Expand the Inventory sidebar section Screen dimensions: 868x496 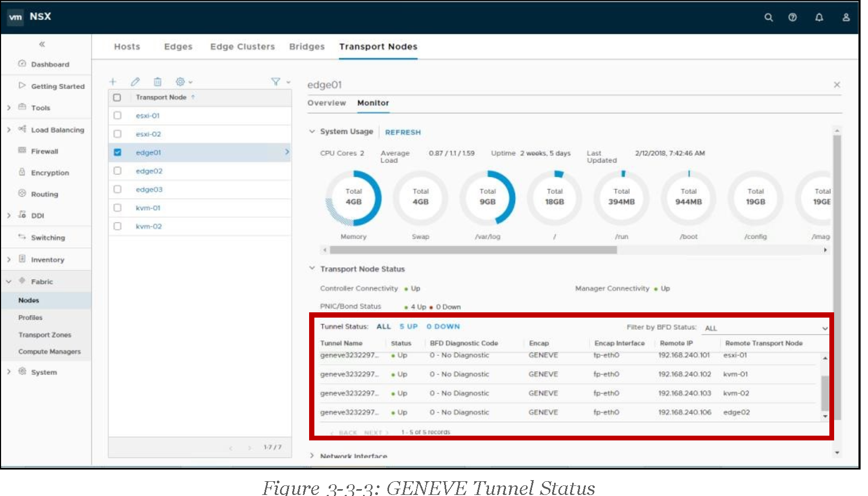tap(8, 259)
